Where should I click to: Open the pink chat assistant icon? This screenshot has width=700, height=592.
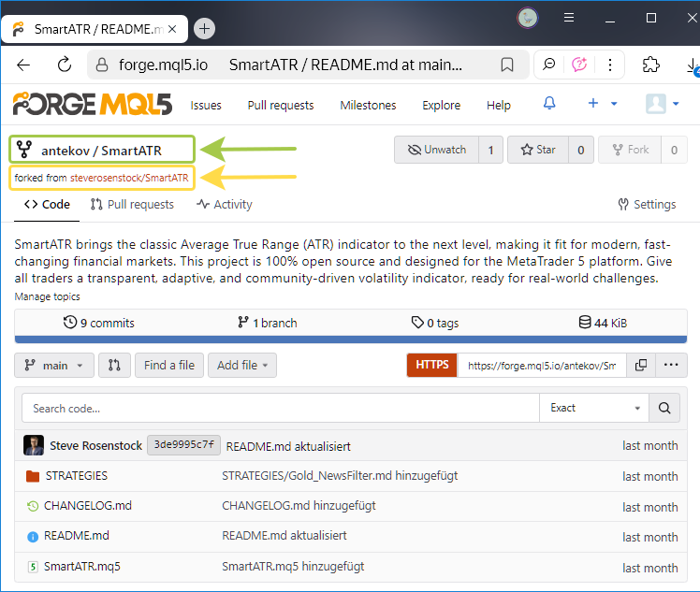(579, 65)
